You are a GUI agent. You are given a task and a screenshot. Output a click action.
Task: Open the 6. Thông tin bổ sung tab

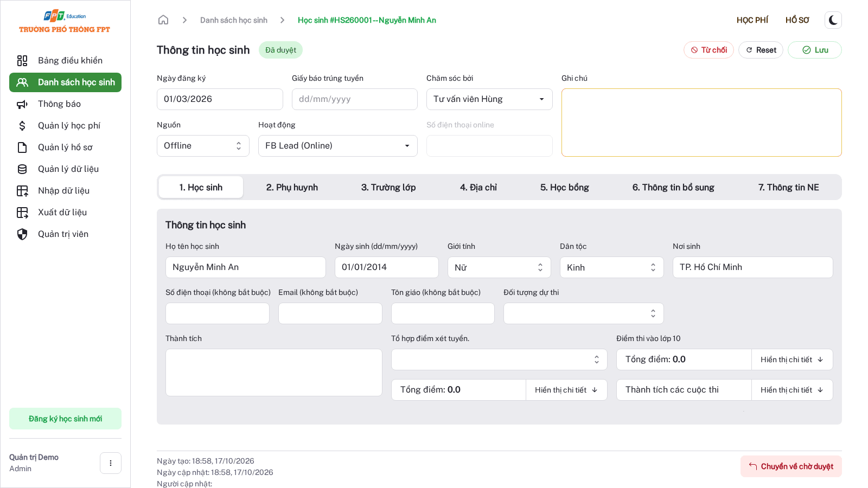(x=673, y=187)
